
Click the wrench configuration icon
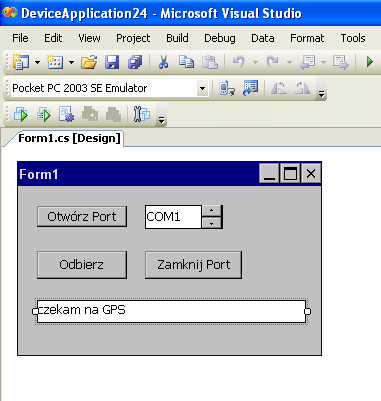(142, 114)
